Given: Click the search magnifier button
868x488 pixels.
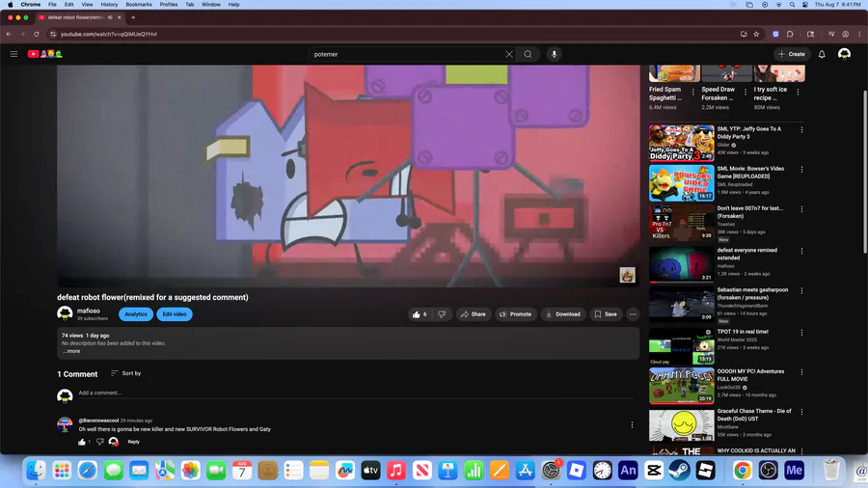Looking at the screenshot, I should [529, 54].
